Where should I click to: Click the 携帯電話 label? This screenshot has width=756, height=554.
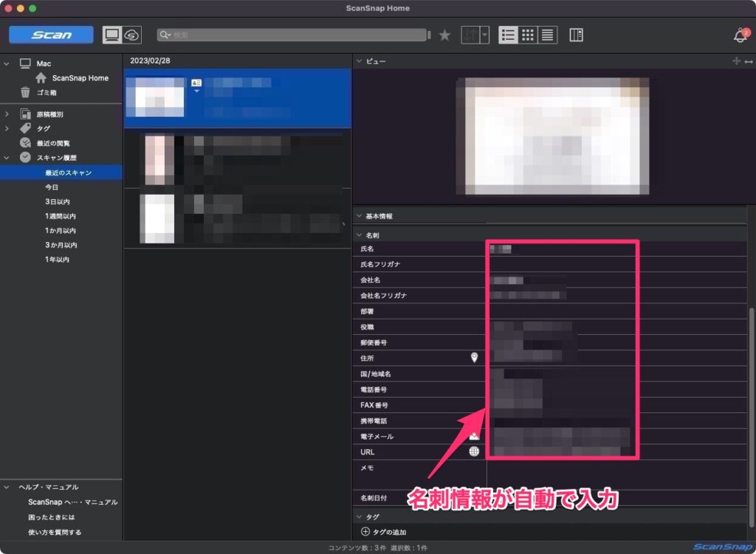tap(374, 420)
